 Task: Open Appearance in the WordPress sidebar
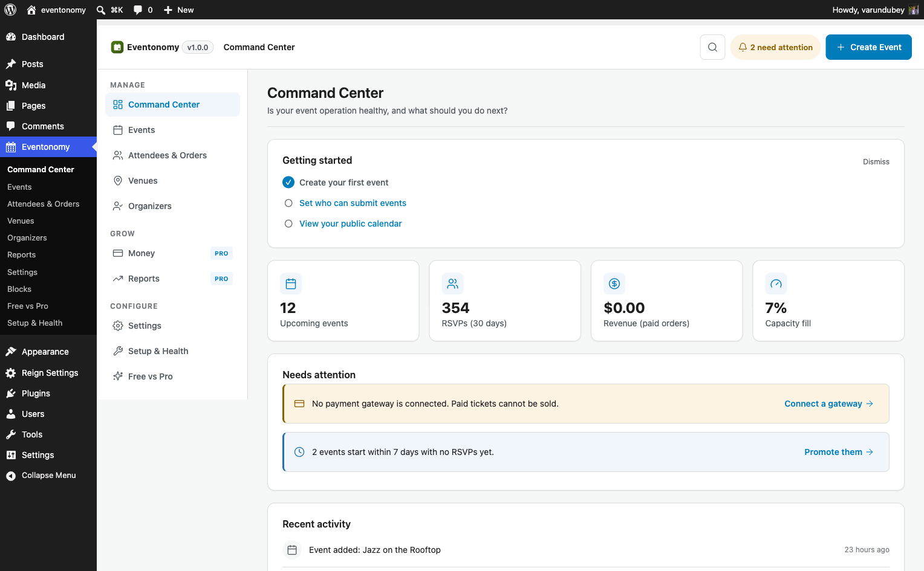coord(48,352)
